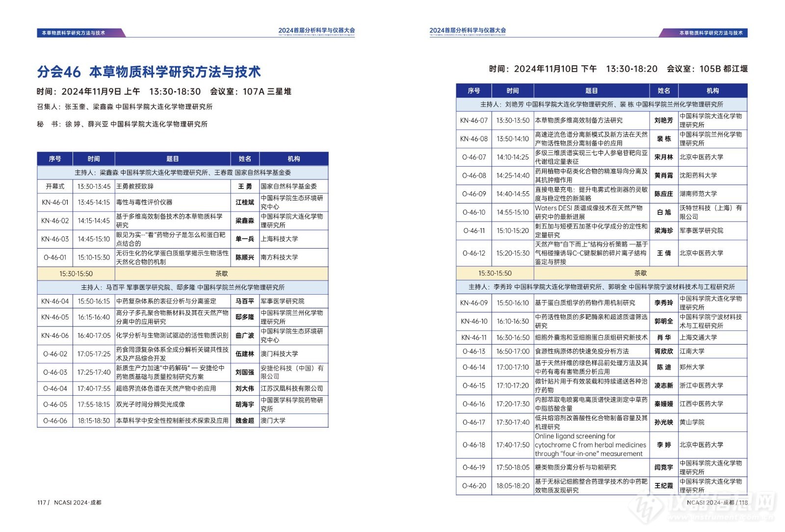The height and width of the screenshot is (532, 785).
Task: Select cell O-46-16
Action: pyautogui.click(x=474, y=404)
